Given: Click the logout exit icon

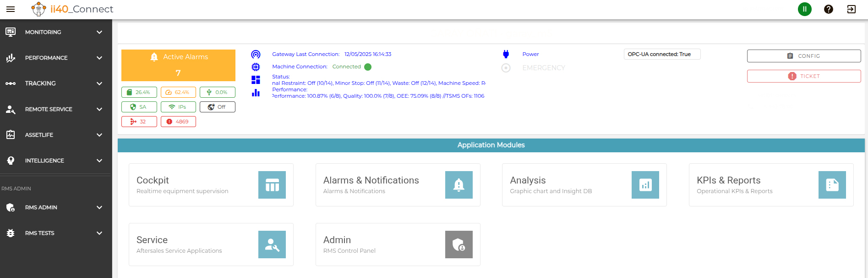Looking at the screenshot, I should point(852,9).
